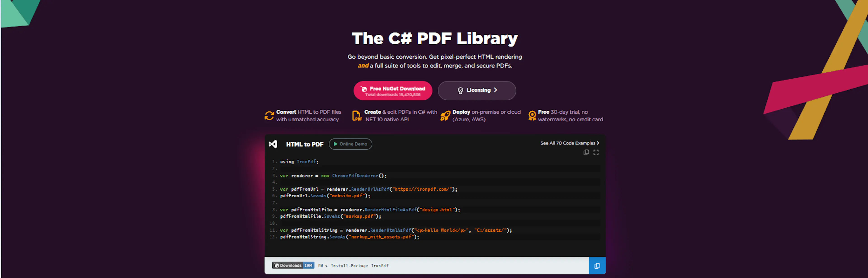Click 'Total downloads 19,470,836' text
This screenshot has width=868, height=278.
tap(393, 95)
